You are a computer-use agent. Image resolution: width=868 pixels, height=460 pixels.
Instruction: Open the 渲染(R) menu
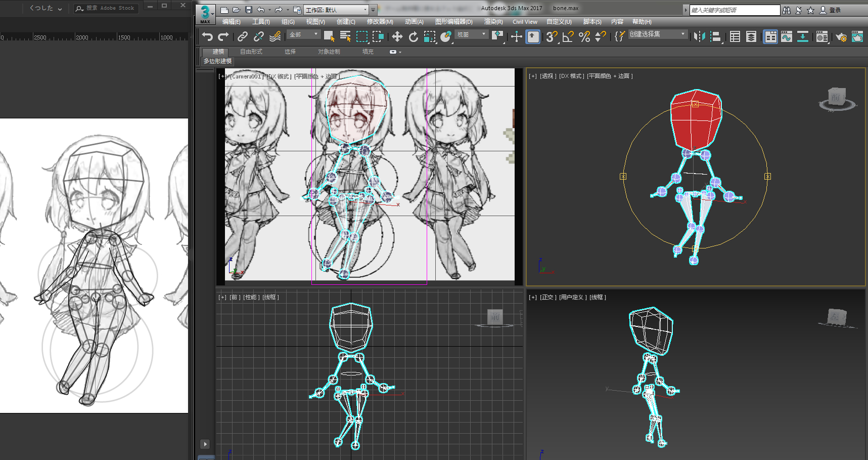pos(493,22)
